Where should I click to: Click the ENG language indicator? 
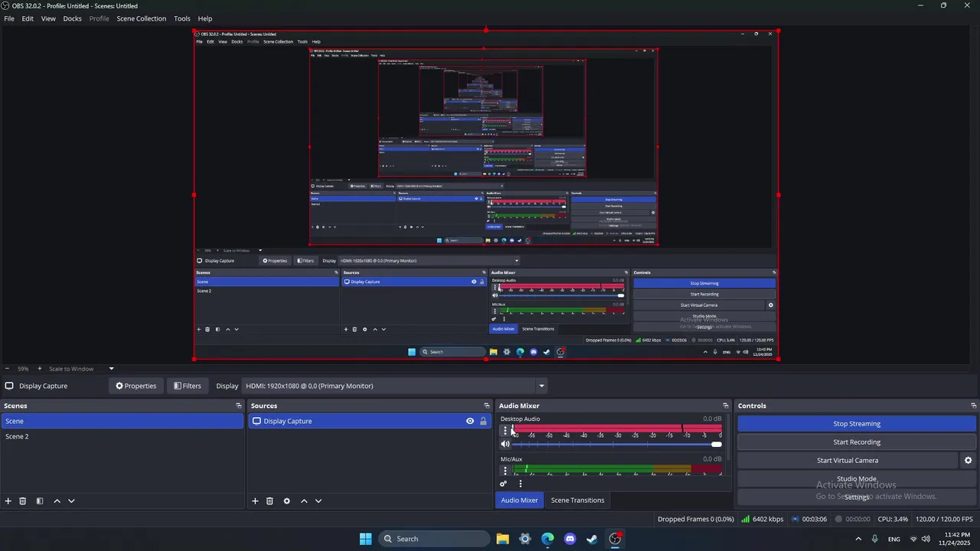pyautogui.click(x=893, y=540)
